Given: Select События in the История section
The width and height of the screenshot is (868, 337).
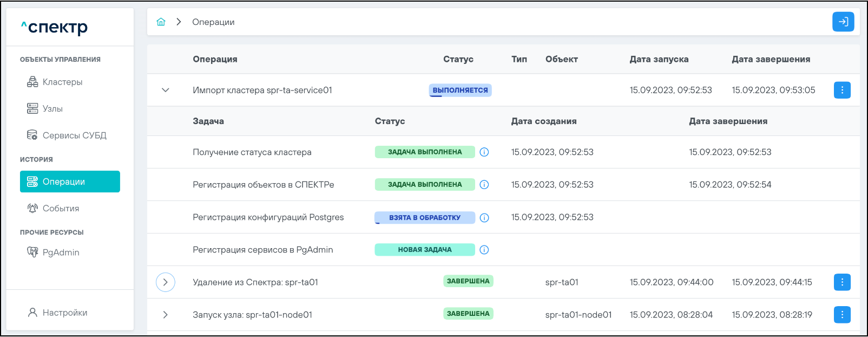Looking at the screenshot, I should click(61, 209).
